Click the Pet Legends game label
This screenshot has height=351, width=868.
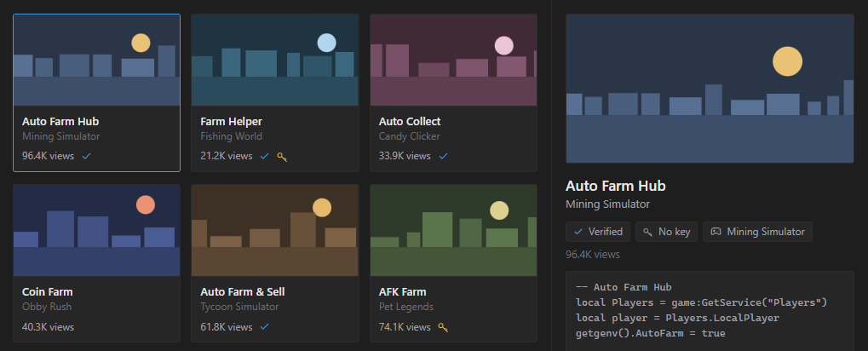pos(406,307)
